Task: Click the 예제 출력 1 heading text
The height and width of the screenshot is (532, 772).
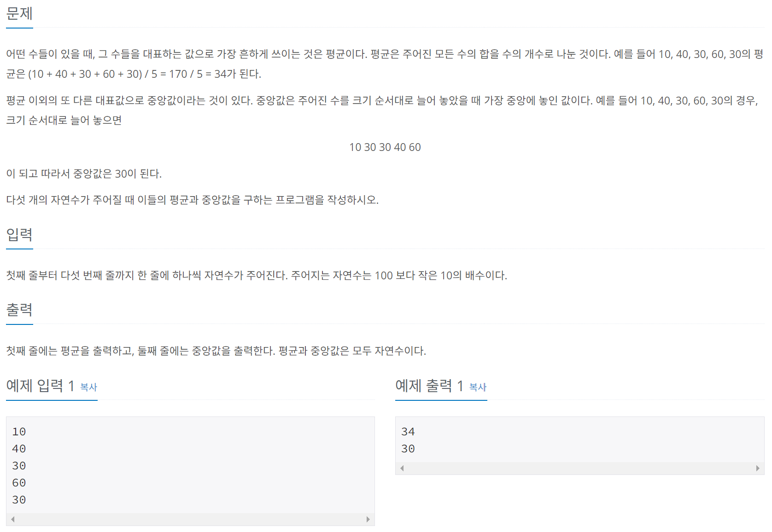Action: coord(430,386)
